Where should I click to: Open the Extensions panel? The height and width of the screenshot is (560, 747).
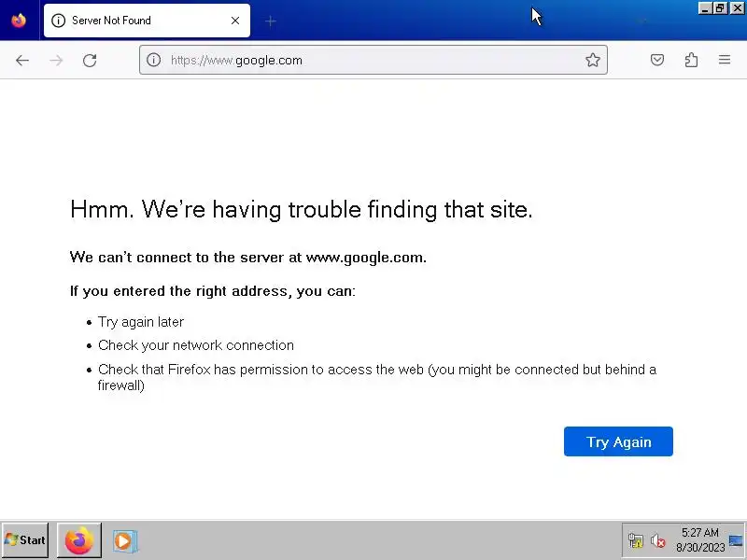691,61
